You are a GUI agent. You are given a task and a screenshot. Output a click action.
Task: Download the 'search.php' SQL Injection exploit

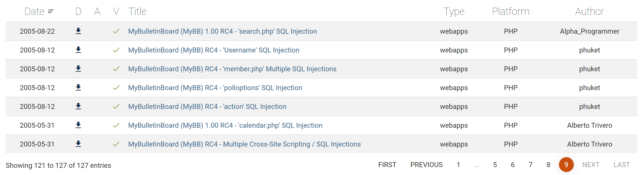[78, 31]
